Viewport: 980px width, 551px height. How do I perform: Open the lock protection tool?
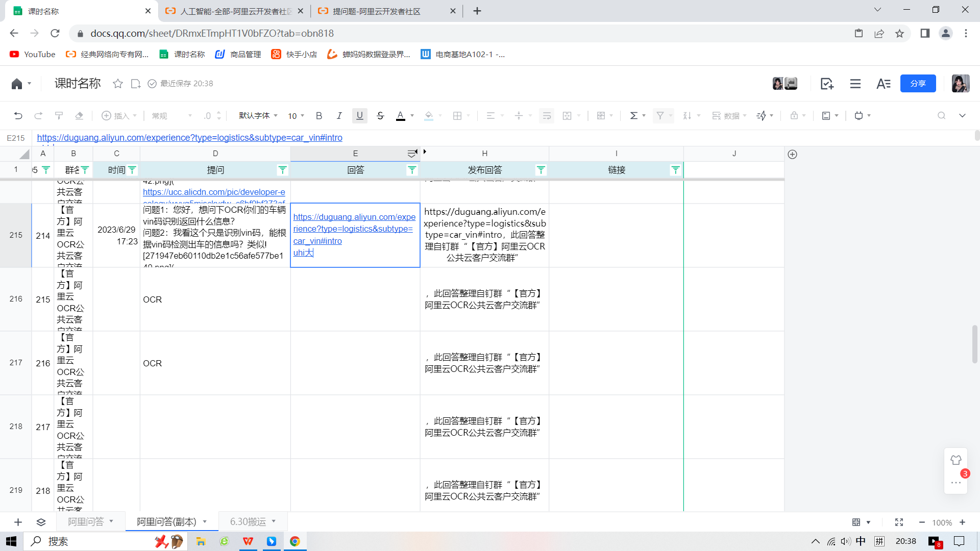click(x=794, y=116)
